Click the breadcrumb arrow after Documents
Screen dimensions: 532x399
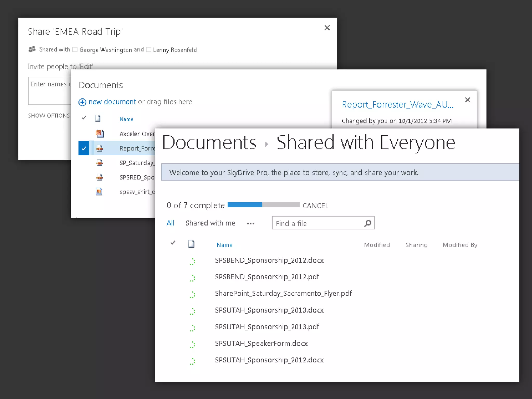(x=267, y=144)
